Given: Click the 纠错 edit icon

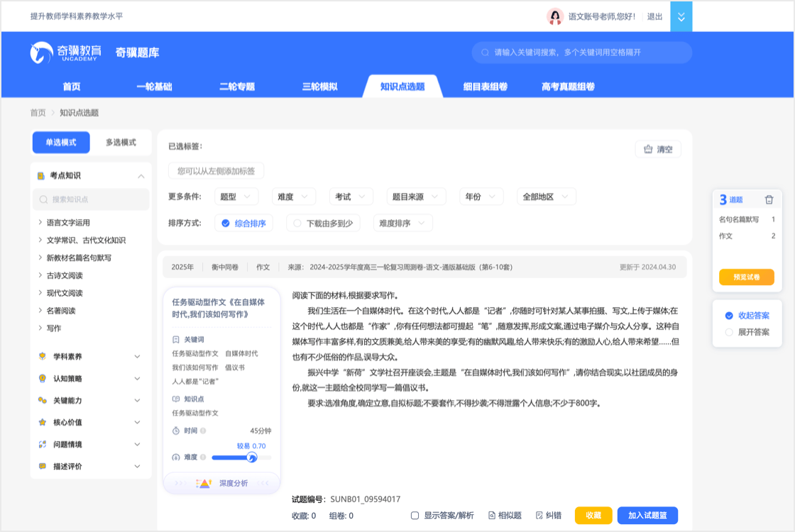Looking at the screenshot, I should (x=539, y=516).
